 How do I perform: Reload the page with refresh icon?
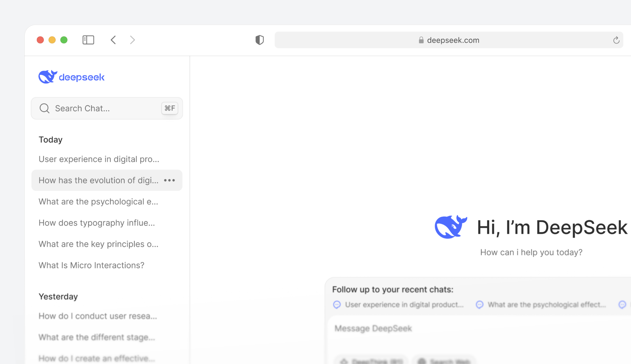click(616, 40)
